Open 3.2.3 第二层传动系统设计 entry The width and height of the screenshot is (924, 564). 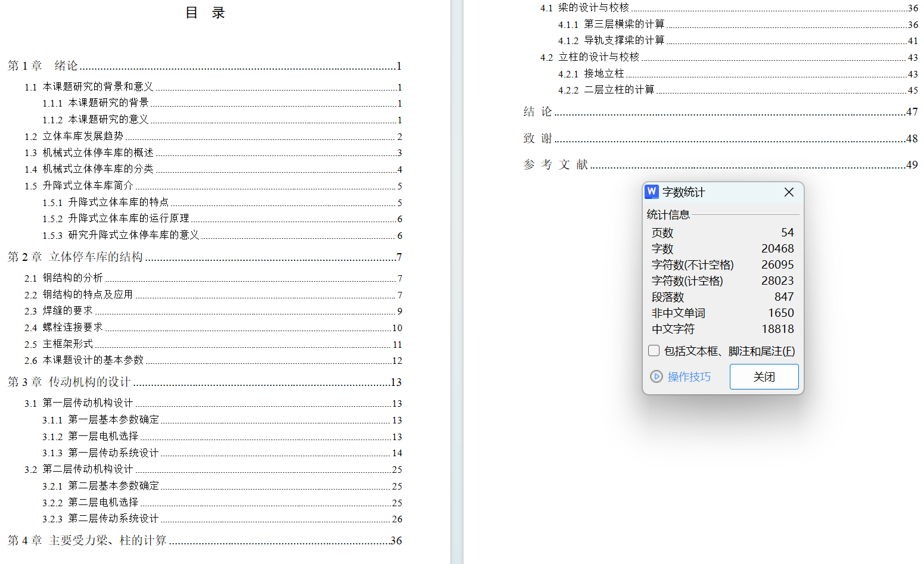(222, 519)
